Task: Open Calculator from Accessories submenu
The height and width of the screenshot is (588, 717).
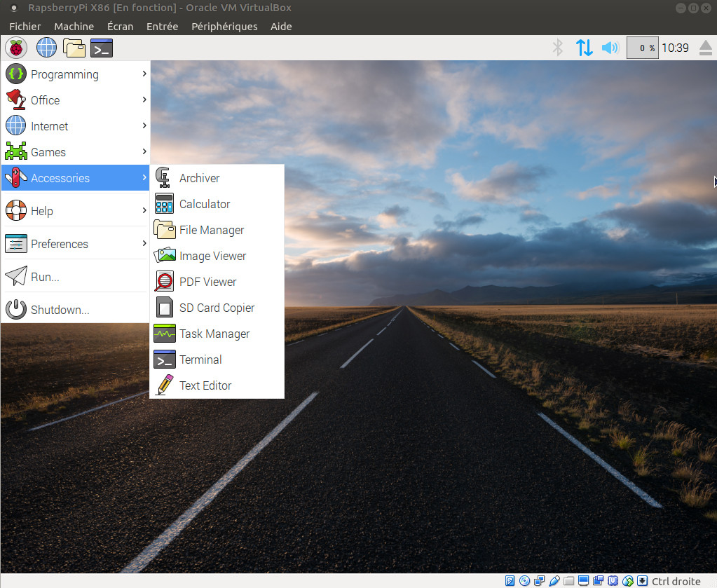Action: (204, 204)
